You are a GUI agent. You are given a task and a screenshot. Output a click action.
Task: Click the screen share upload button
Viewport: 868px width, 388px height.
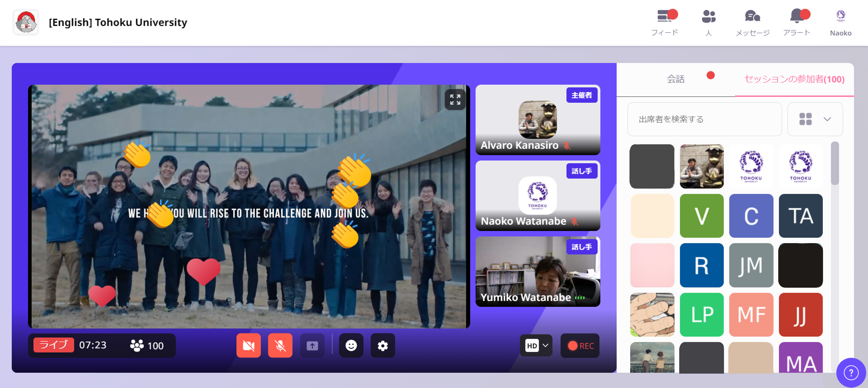(312, 345)
